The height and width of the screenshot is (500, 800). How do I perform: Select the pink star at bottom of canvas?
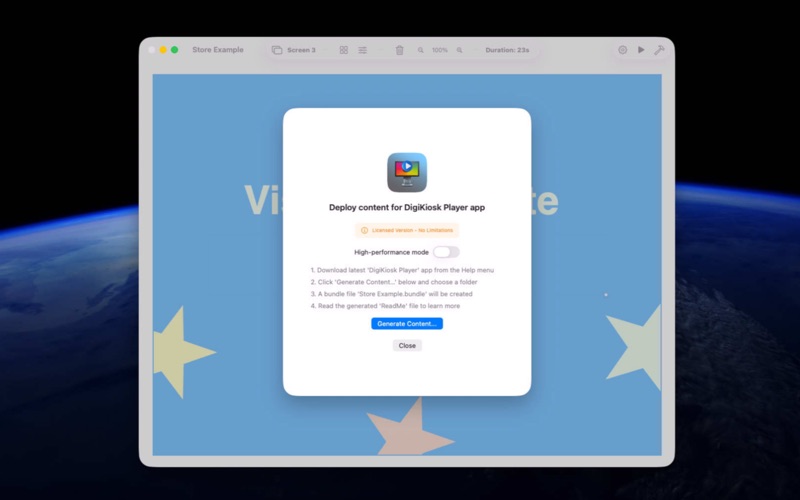coord(410,428)
